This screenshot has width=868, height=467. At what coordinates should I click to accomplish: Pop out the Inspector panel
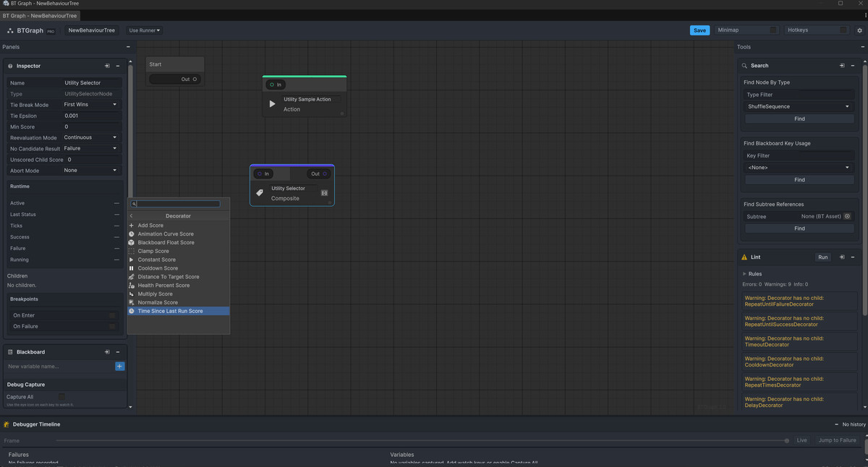(x=107, y=66)
